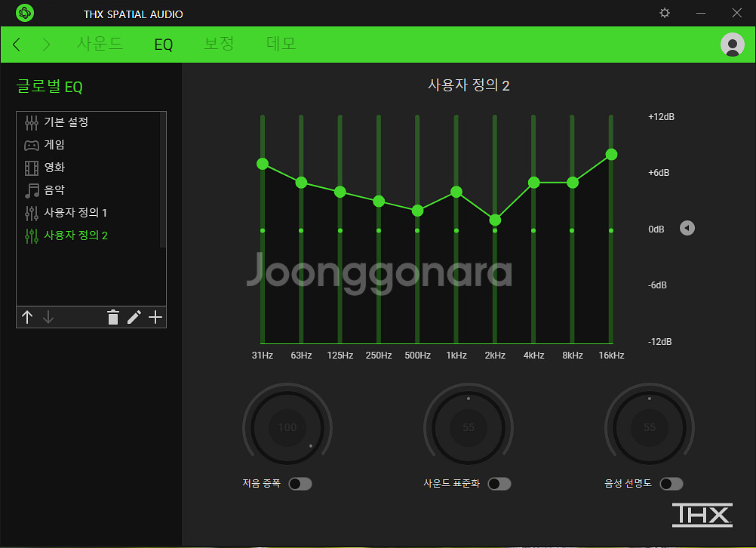The width and height of the screenshot is (756, 548).
Task: Click the Razer Synapse logo icon
Action: click(x=25, y=13)
